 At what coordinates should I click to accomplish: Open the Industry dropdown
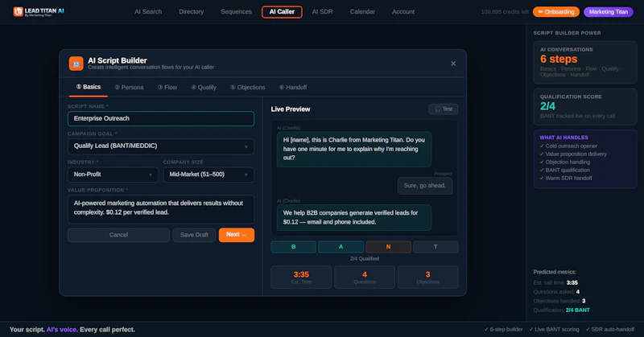[113, 175]
